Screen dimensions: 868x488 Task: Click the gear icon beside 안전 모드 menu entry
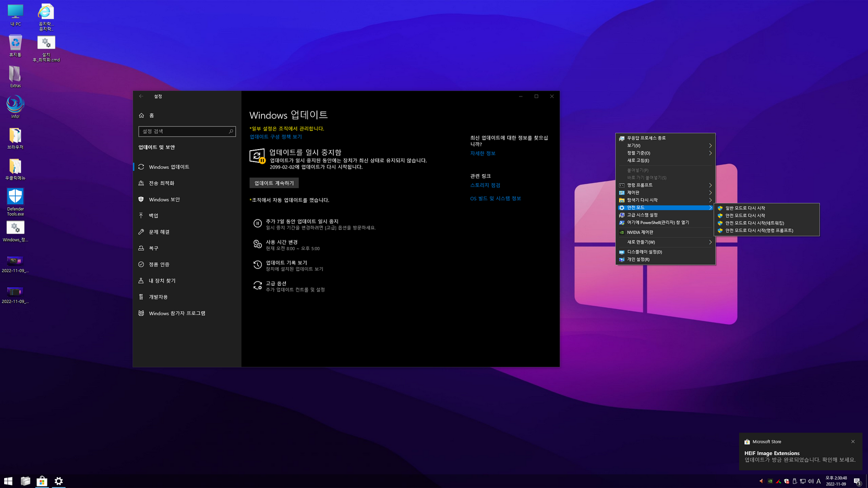(x=622, y=208)
